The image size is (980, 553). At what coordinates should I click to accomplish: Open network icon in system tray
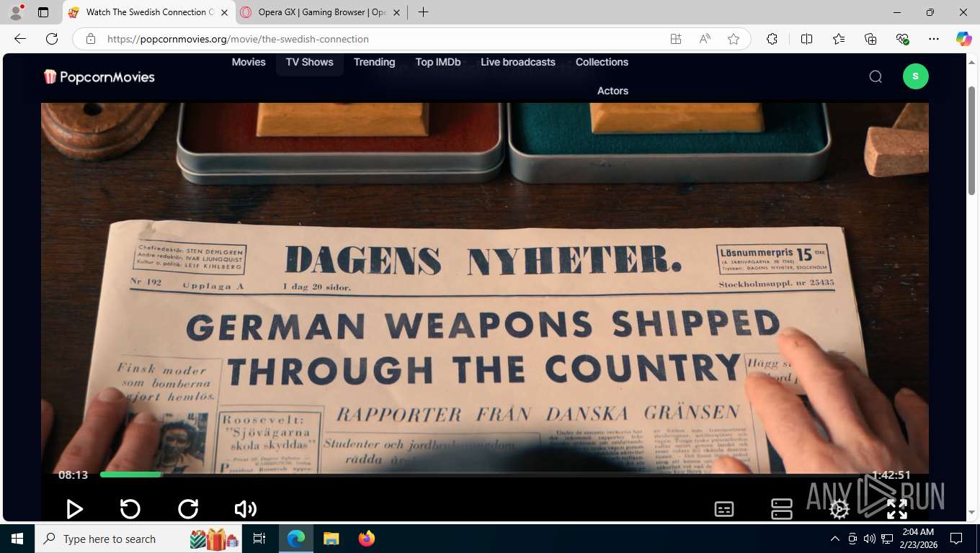(x=886, y=539)
